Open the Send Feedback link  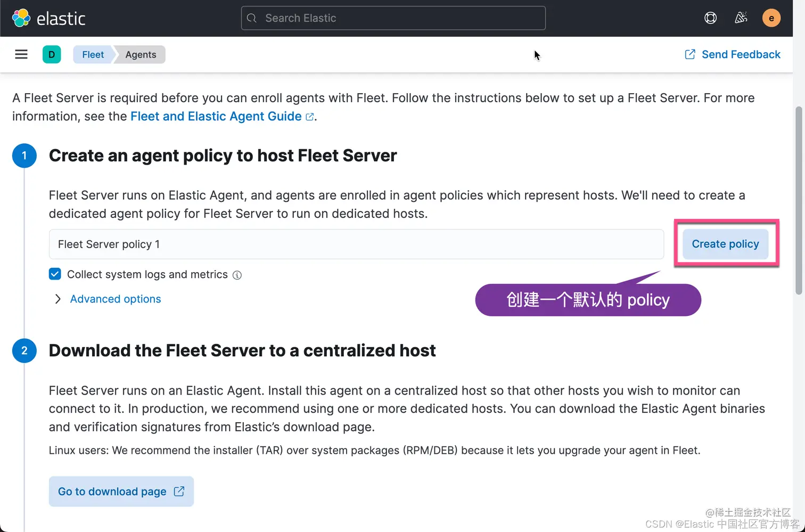click(x=733, y=54)
